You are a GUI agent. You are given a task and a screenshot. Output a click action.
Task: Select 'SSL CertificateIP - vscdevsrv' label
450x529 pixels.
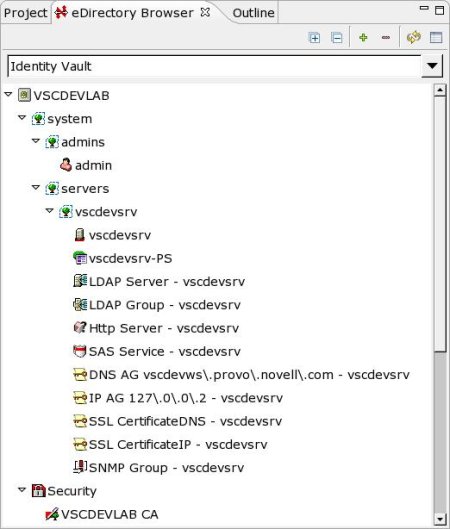[x=178, y=445]
